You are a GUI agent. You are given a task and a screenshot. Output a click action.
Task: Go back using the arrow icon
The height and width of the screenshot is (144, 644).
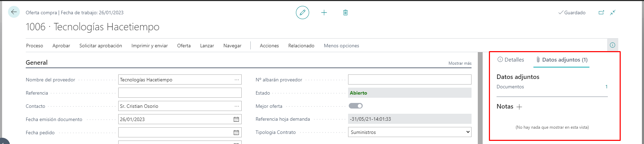click(x=14, y=12)
